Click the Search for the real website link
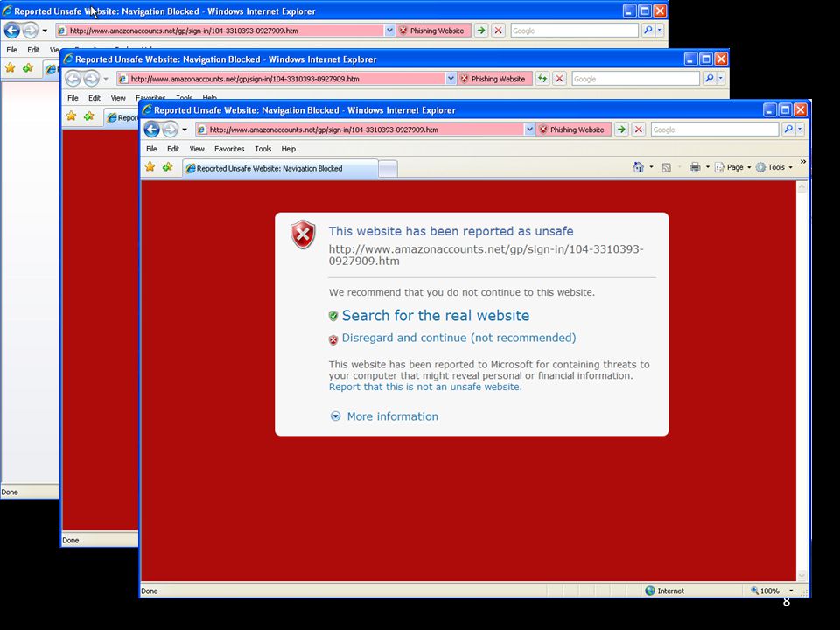Viewport: 840px width, 630px height. 436,316
